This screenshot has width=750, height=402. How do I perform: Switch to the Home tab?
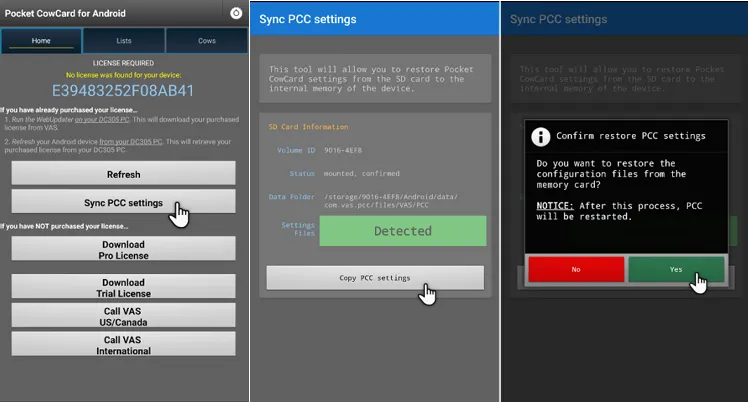[x=41, y=41]
